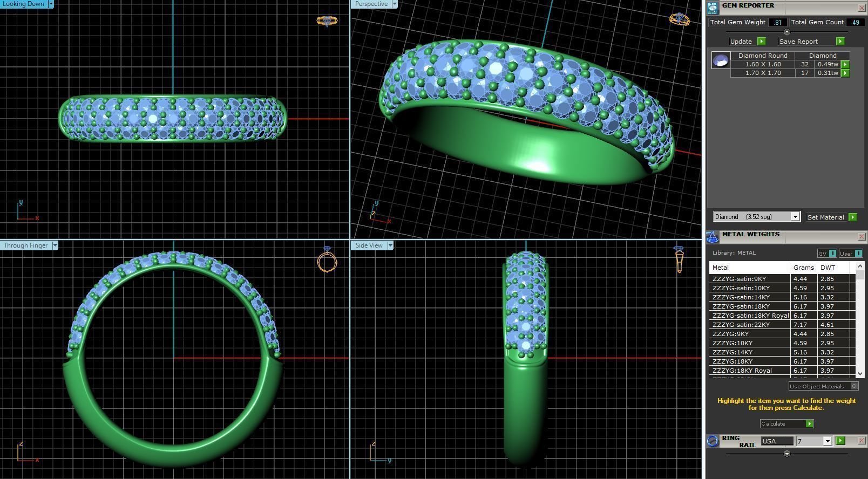
Task: Select the ZZZYG-satin:14KY metal row
Action: tap(782, 297)
